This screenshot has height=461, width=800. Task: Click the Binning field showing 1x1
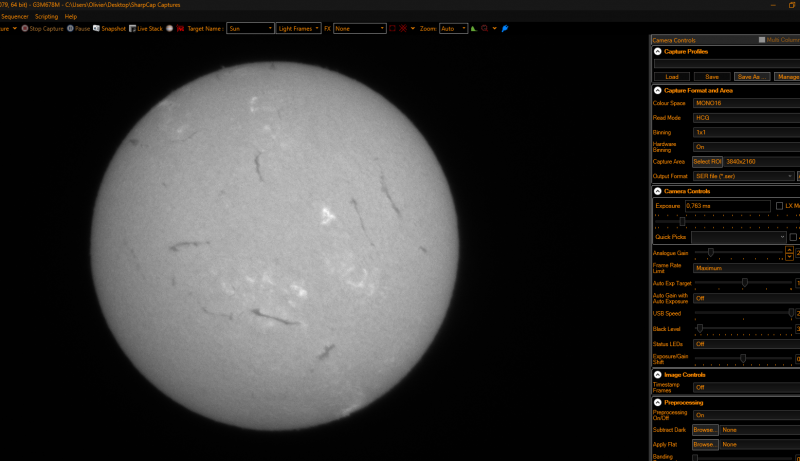click(746, 132)
